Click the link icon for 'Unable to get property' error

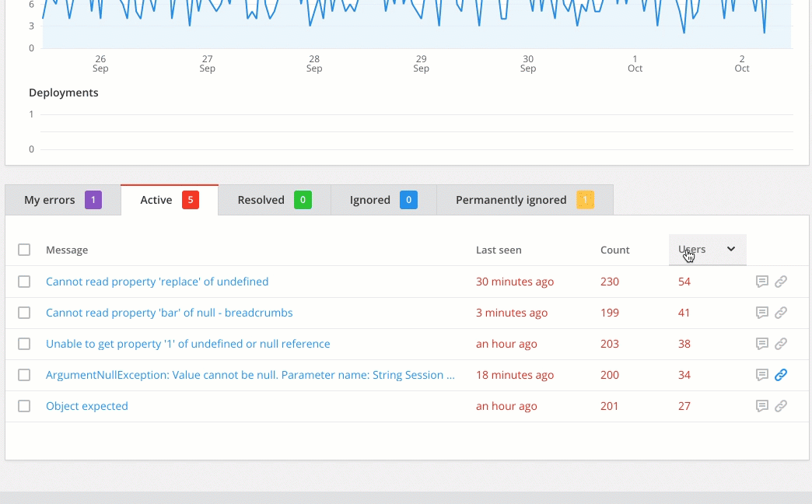tap(781, 344)
